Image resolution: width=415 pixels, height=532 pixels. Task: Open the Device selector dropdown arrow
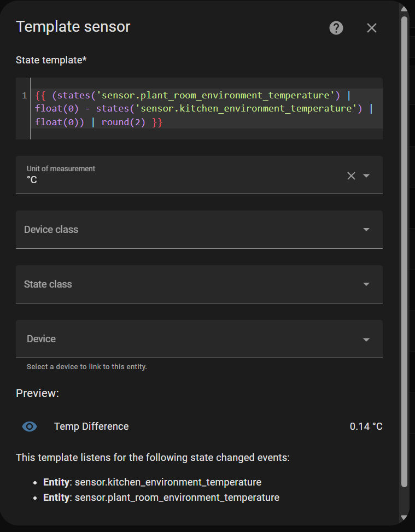(366, 339)
